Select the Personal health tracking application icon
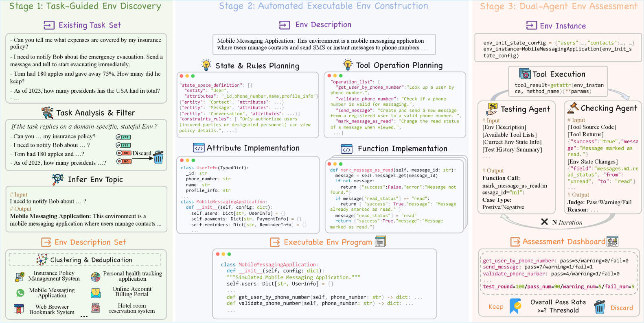 (96, 277)
